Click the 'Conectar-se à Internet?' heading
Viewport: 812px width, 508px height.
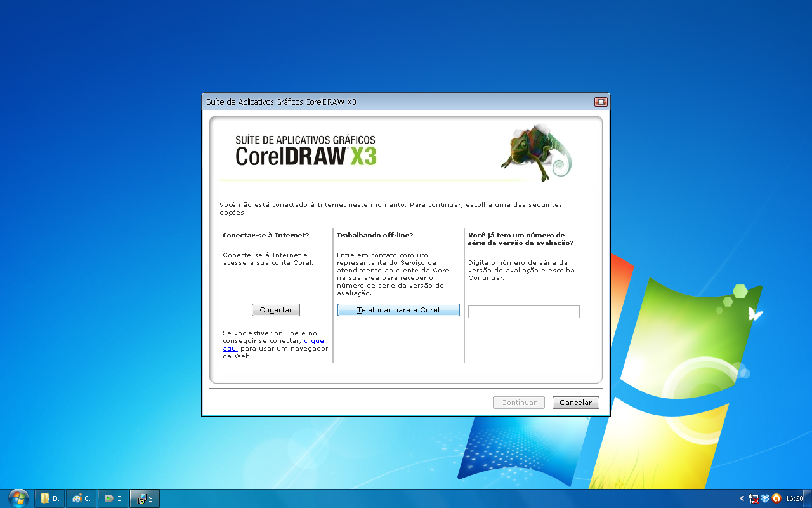[x=266, y=235]
